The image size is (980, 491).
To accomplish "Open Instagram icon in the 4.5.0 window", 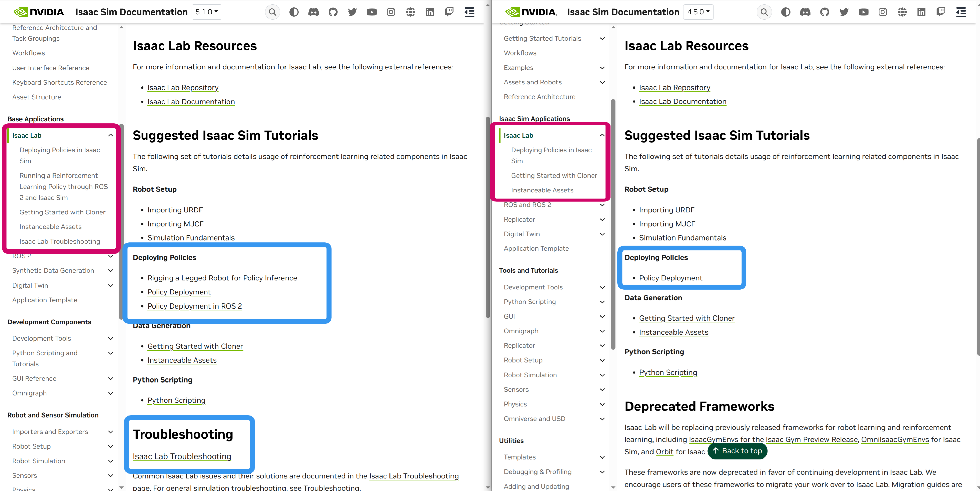I will pos(883,12).
